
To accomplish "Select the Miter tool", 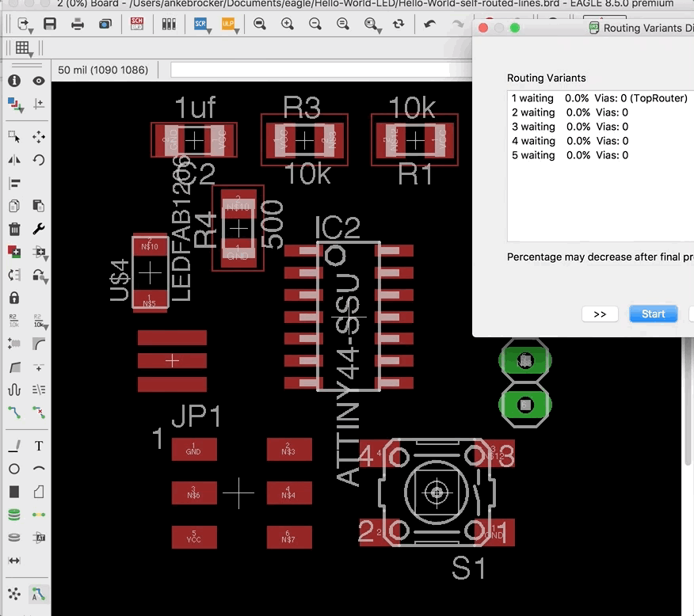I will click(x=39, y=344).
